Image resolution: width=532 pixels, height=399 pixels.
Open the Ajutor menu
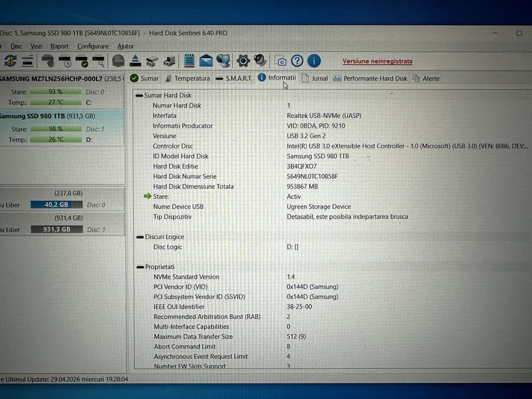point(125,46)
